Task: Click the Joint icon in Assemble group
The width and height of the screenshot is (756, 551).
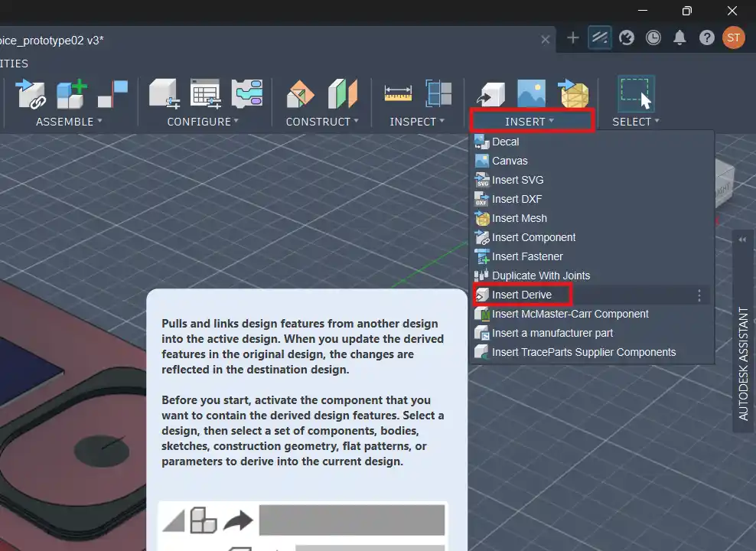Action: [112, 94]
